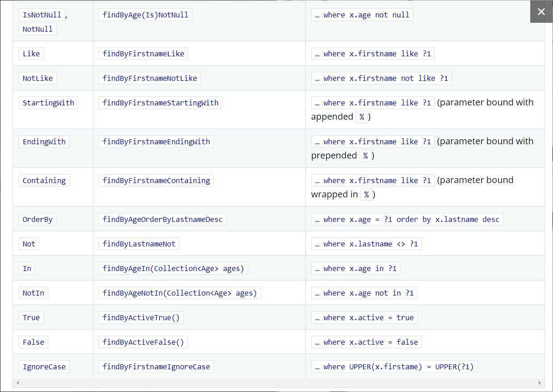Select findByActiveFalse() sample method
Viewport: 553px width, 392px height.
click(x=143, y=342)
